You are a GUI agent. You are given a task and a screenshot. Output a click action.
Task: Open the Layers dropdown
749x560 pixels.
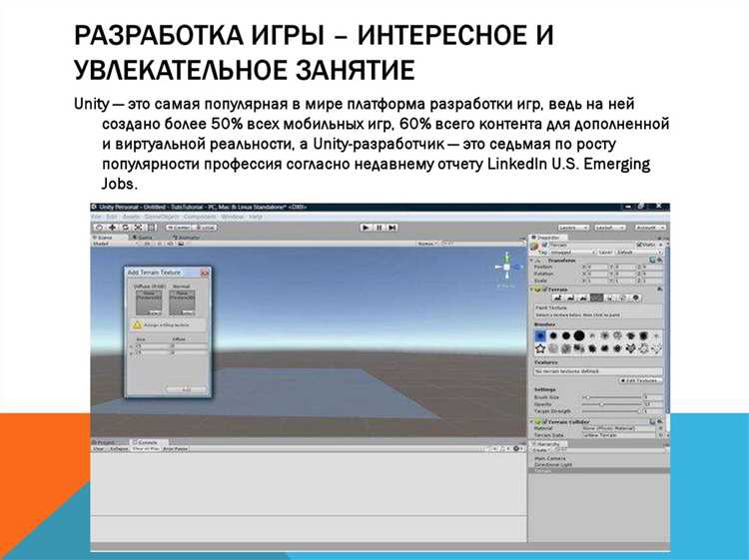pos(573,228)
